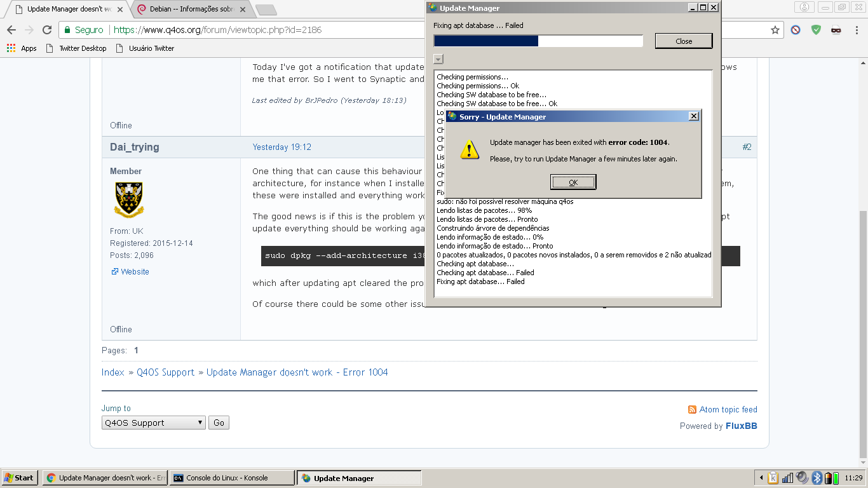Expand hidden tray icons arrow
868x488 pixels.
pos(761,478)
